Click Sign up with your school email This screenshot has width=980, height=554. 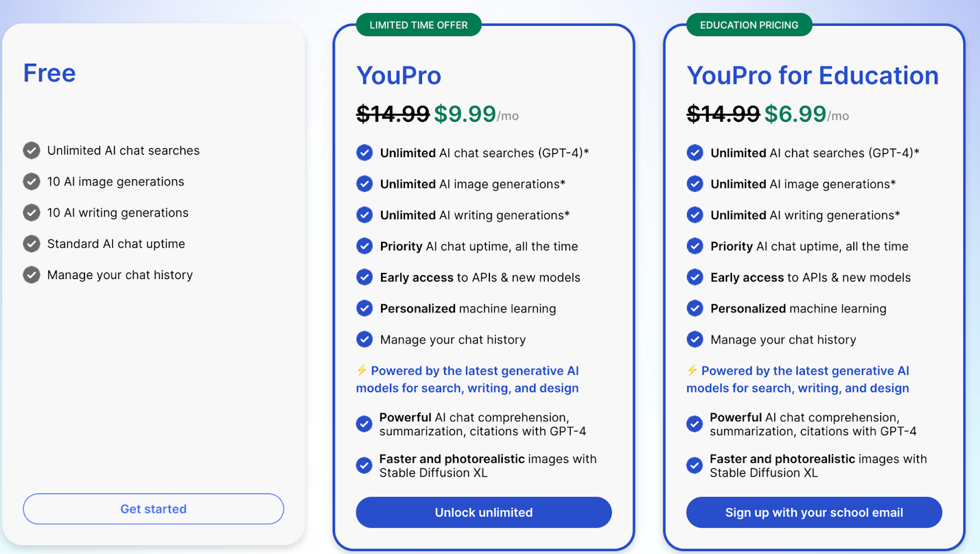(814, 512)
